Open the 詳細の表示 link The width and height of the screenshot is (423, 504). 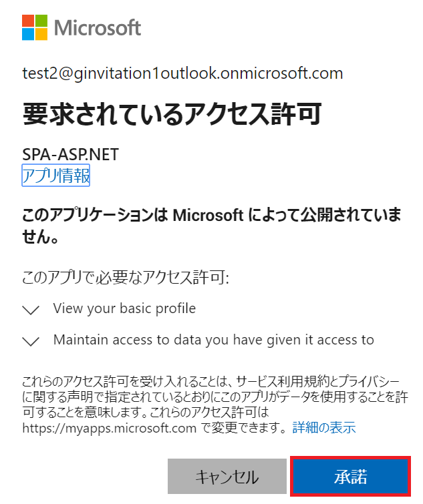click(324, 427)
